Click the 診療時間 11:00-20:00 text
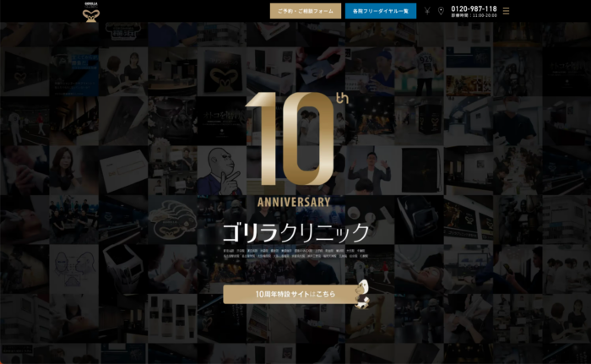591x364 pixels. [x=474, y=15]
